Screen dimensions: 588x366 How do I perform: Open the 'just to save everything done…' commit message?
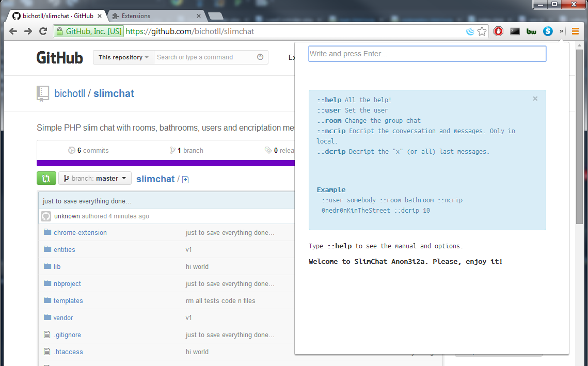(x=87, y=201)
